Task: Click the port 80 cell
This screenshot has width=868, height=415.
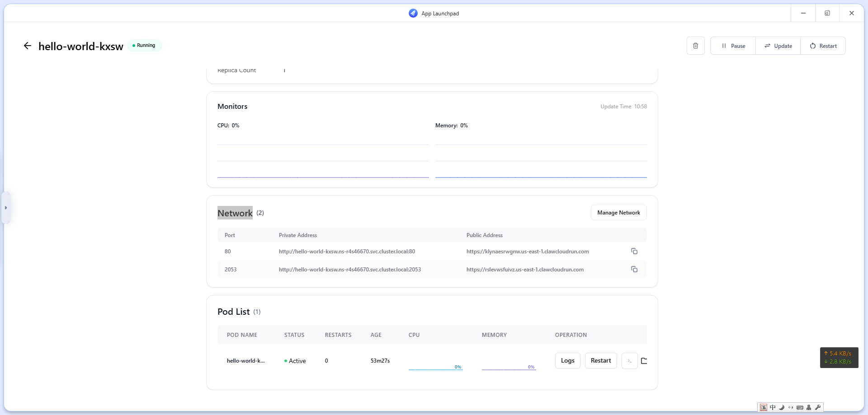Action: click(x=227, y=252)
